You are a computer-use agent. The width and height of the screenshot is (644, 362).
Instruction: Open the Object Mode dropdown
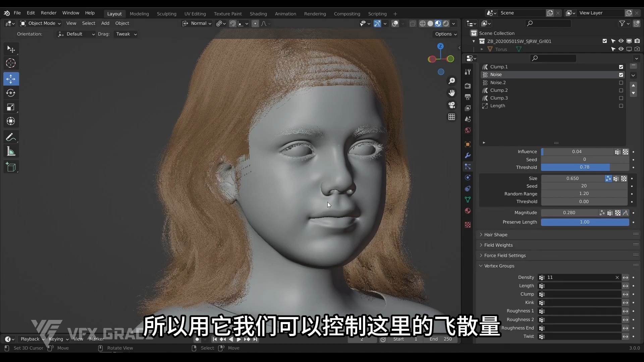click(x=40, y=23)
